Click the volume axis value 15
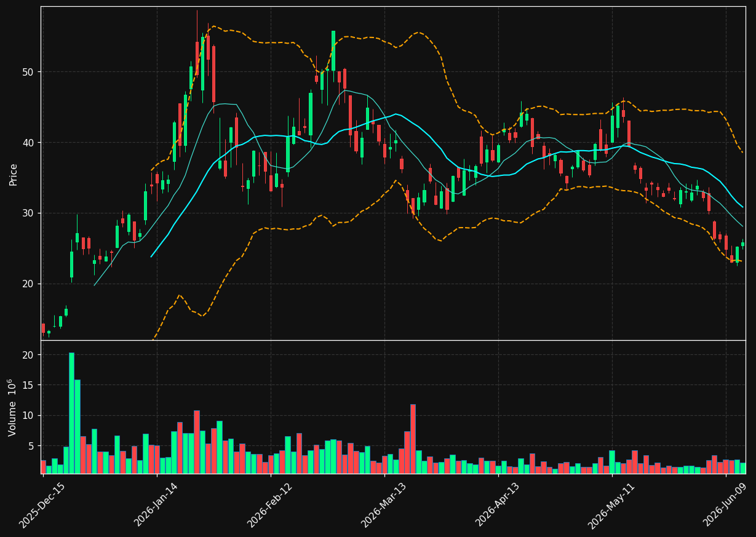Screen dimensions: 756x537 tap(28, 385)
